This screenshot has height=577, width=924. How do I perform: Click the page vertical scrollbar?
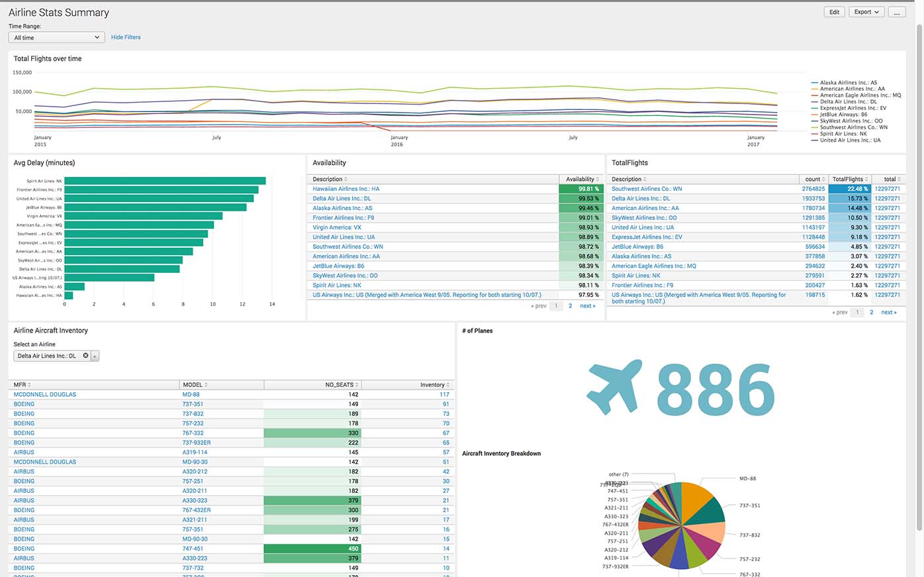(x=919, y=278)
